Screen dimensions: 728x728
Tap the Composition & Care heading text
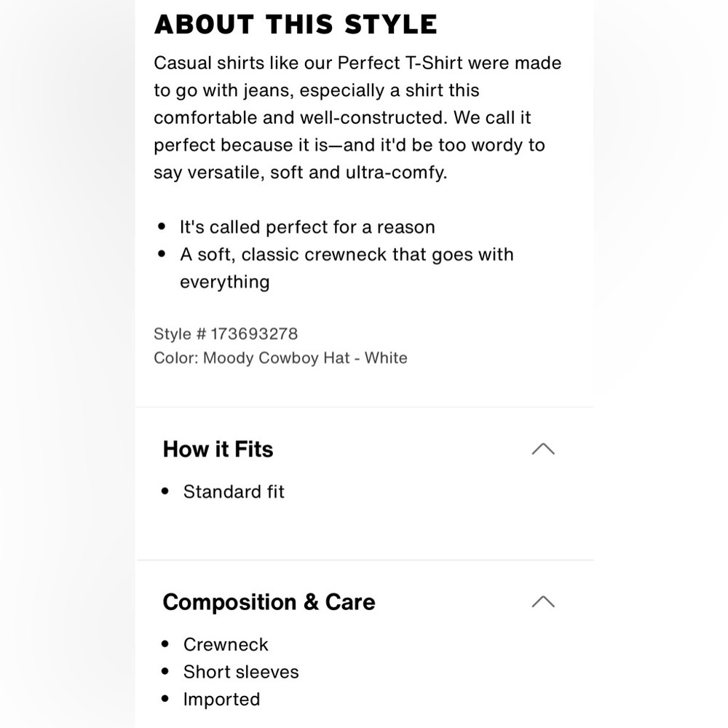(x=269, y=602)
